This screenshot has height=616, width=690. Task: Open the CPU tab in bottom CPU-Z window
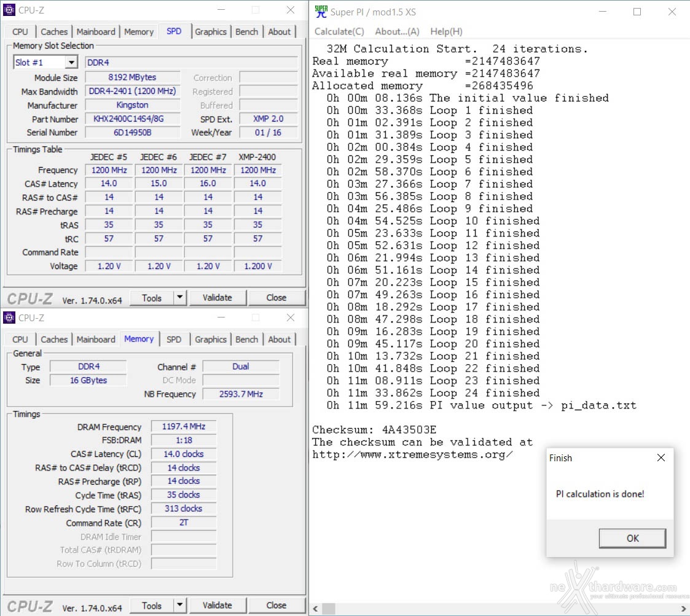click(20, 339)
